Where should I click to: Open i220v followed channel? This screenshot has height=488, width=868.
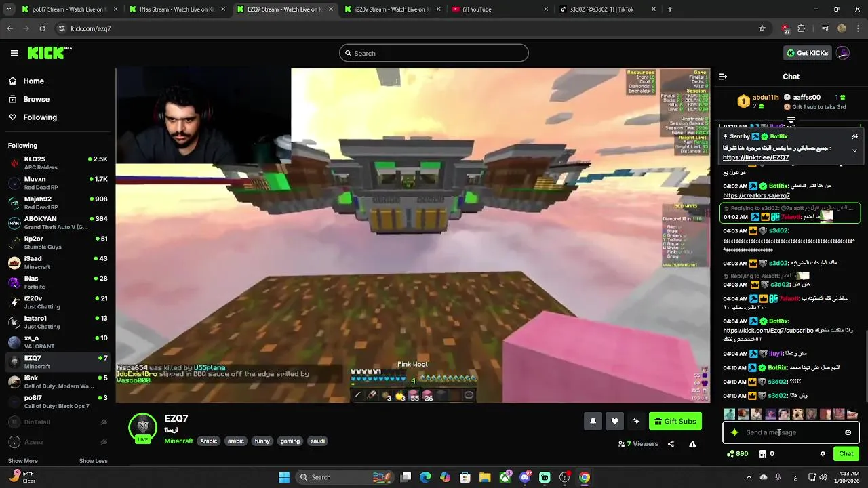[58, 302]
